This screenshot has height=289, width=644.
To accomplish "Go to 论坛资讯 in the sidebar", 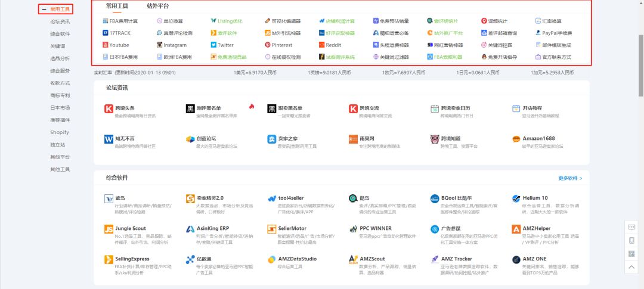I will pyautogui.click(x=60, y=22).
